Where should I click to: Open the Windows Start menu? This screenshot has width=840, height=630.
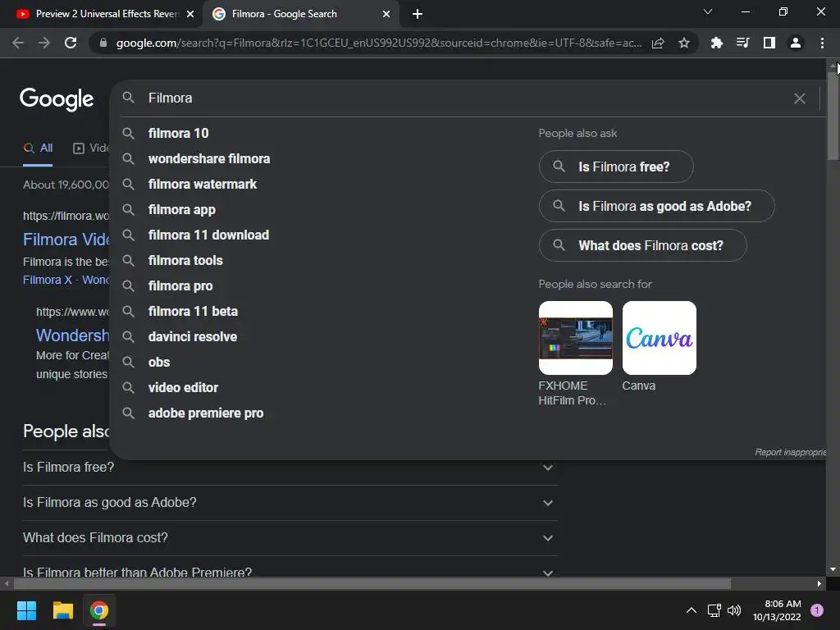(26, 610)
